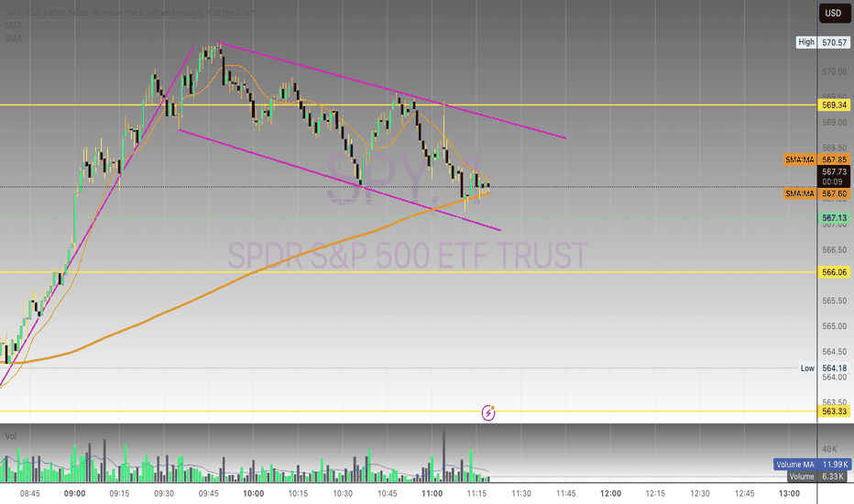Click the 09:30 time axis label
Image resolution: width=854 pixels, height=504 pixels.
click(x=164, y=494)
